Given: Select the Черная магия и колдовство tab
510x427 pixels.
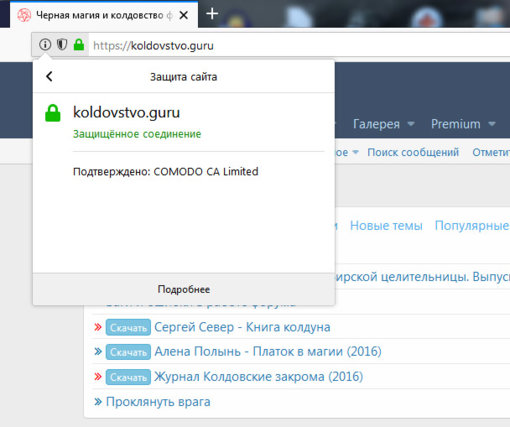Looking at the screenshot, I should (104, 15).
